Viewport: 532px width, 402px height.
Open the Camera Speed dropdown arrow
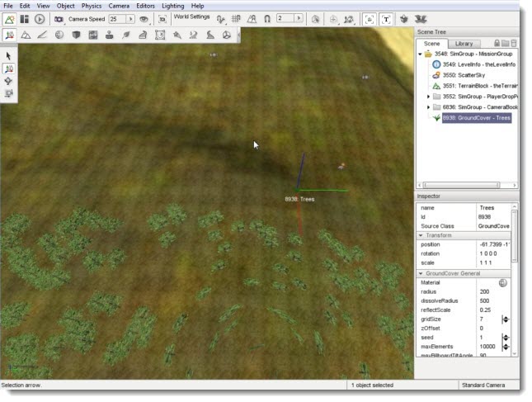click(130, 18)
